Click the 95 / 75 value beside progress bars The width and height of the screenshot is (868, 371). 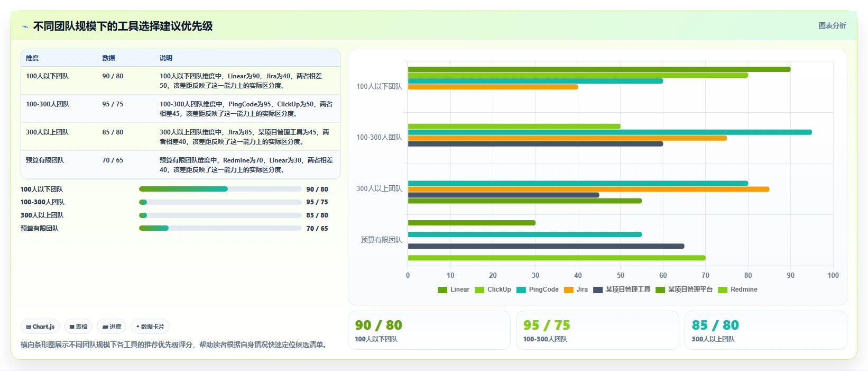[x=317, y=202]
